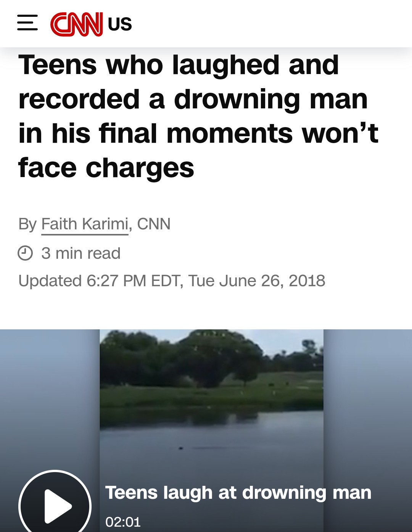Screen dimensions: 412x532
Task: Tap the video title caption
Action: (238, 492)
